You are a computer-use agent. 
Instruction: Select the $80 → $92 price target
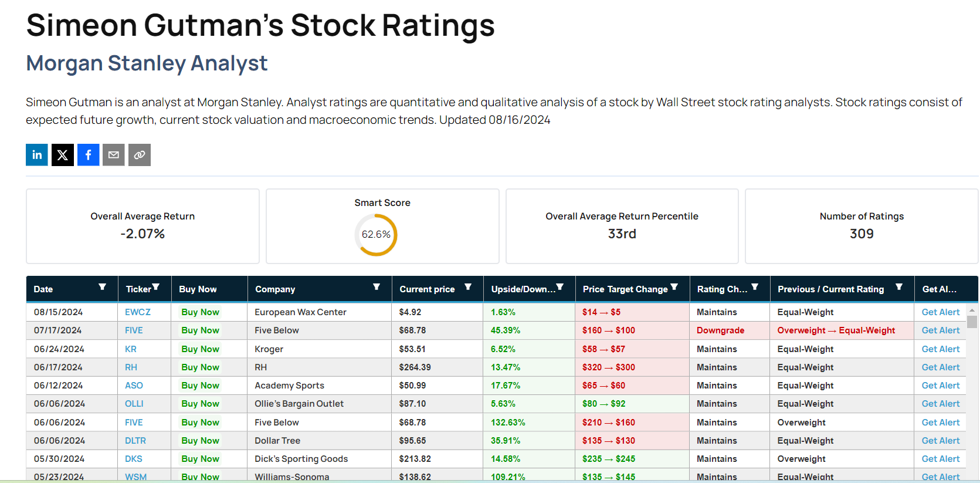pyautogui.click(x=603, y=404)
